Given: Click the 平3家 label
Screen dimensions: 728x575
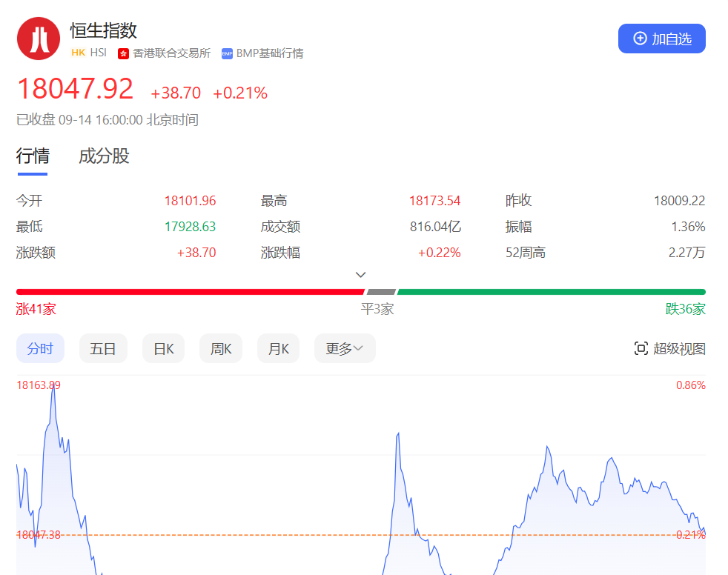Looking at the screenshot, I should 377,309.
